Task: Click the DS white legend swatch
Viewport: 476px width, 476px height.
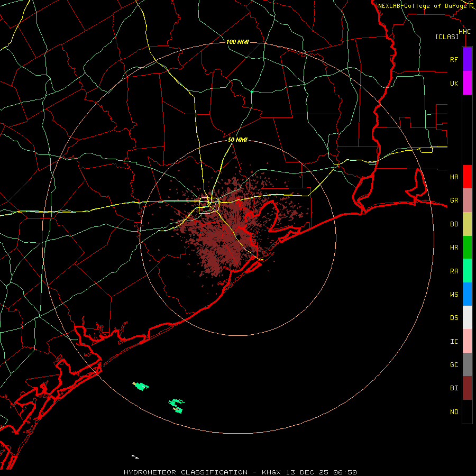Action: pyautogui.click(x=467, y=317)
